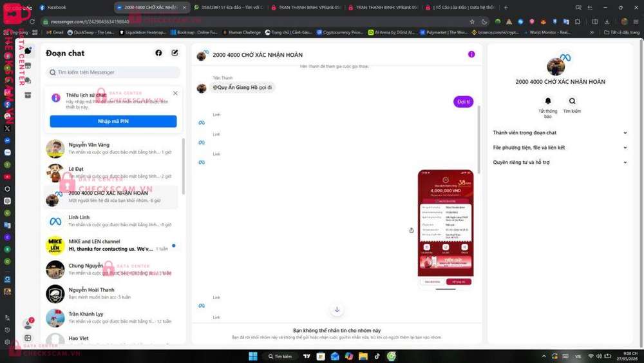Open a new browser tab with plus button
The image size is (644, 363).
coord(506,7)
